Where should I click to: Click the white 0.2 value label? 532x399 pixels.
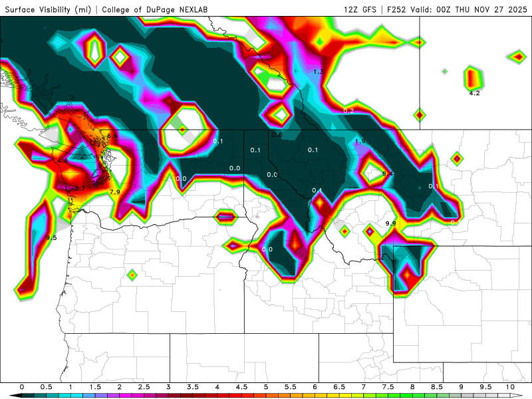[348, 111]
